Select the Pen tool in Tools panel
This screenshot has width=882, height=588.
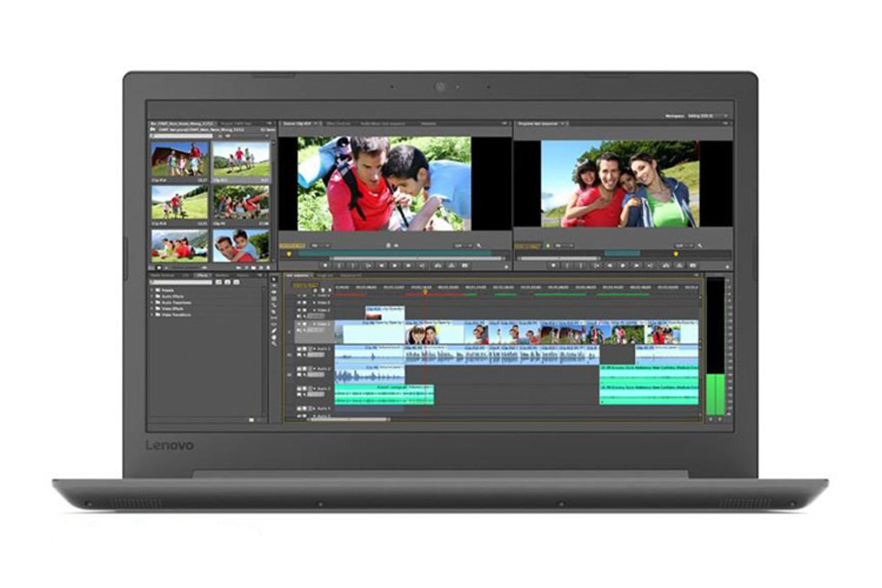point(274,330)
